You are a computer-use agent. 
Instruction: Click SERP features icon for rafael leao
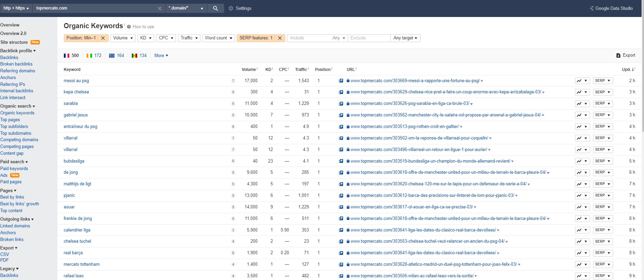[x=341, y=276]
